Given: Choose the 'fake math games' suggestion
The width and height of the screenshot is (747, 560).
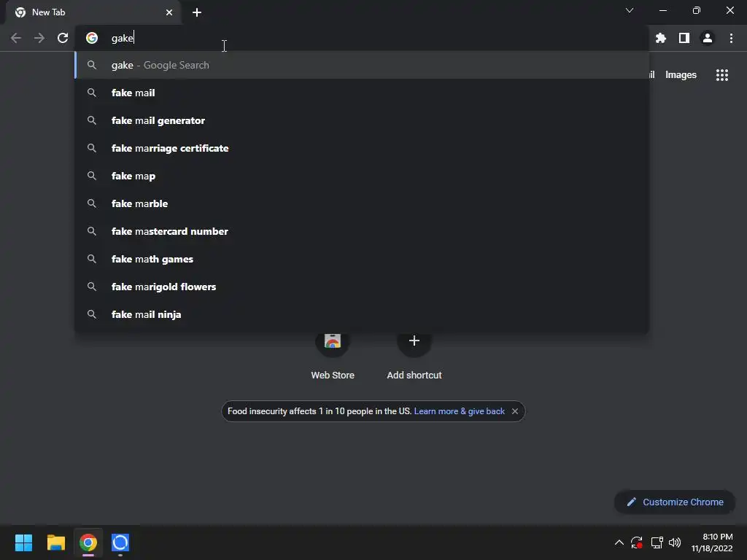Looking at the screenshot, I should [x=362, y=259].
